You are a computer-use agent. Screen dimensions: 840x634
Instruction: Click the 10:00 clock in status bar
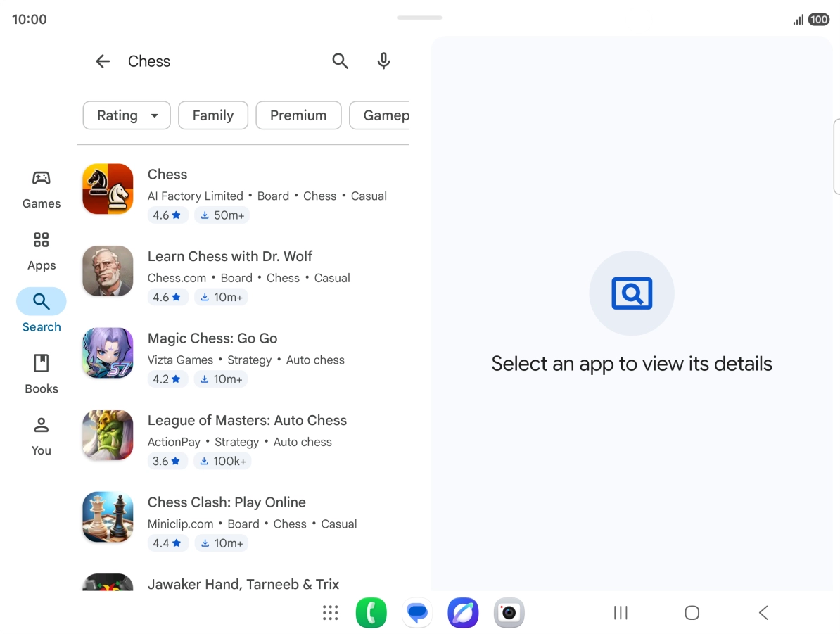30,19
